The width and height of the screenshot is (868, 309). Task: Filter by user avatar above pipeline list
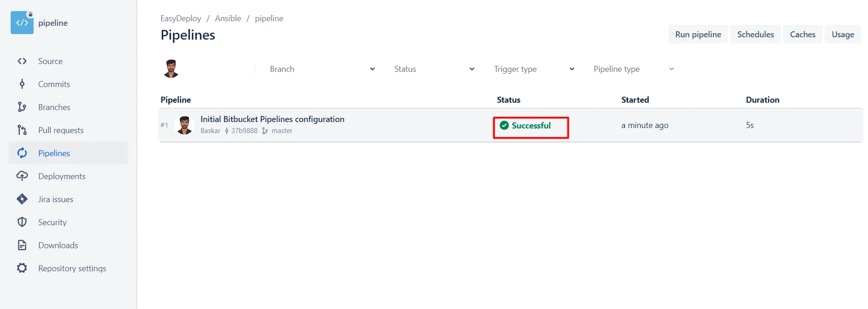click(171, 69)
